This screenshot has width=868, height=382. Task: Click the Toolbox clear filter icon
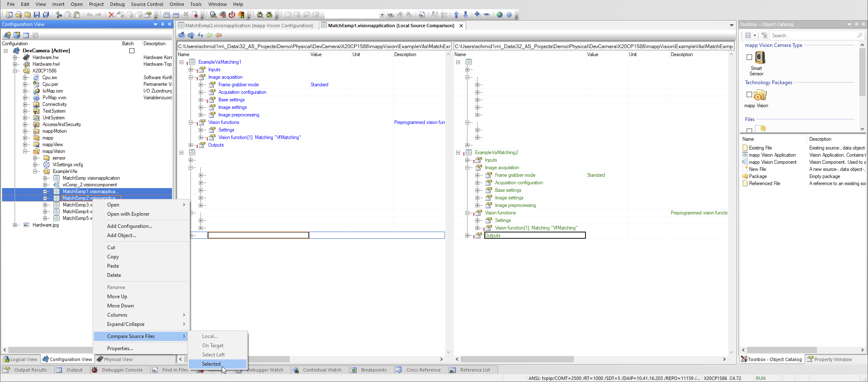point(764,35)
